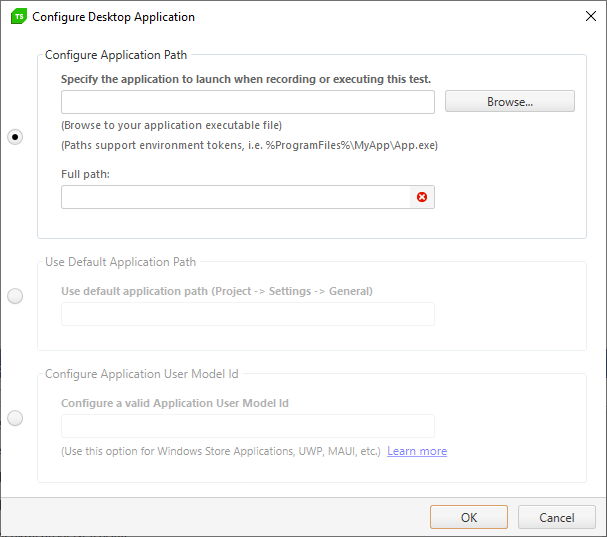
Task: Click 'Configure a valid Application User Model Id' text
Action: coord(175,403)
